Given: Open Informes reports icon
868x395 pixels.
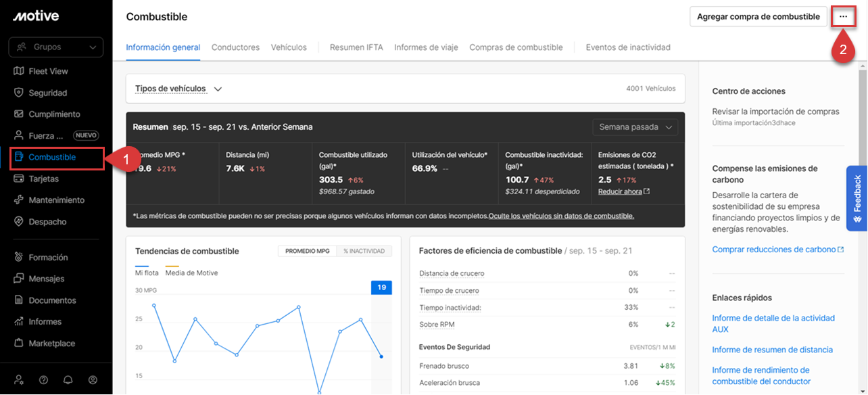Looking at the screenshot, I should click(x=19, y=322).
